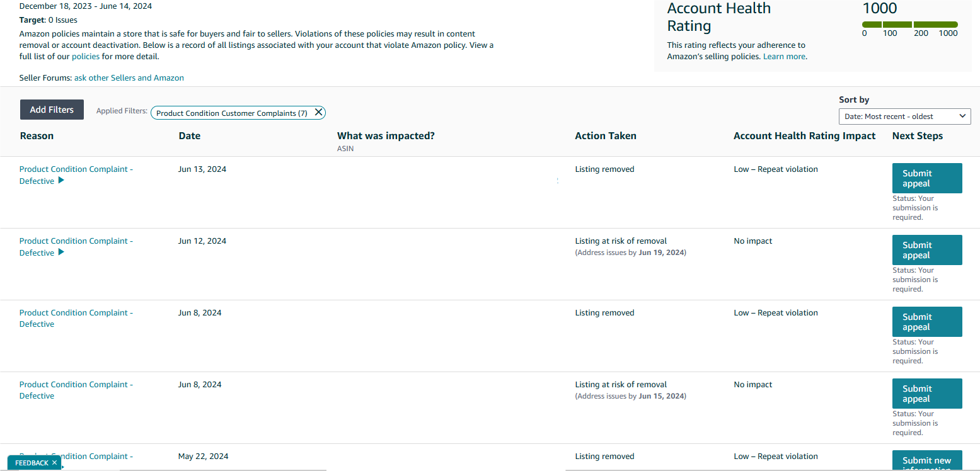
Task: Click Address issues by Jun 19, 2024 text
Action: click(x=631, y=253)
